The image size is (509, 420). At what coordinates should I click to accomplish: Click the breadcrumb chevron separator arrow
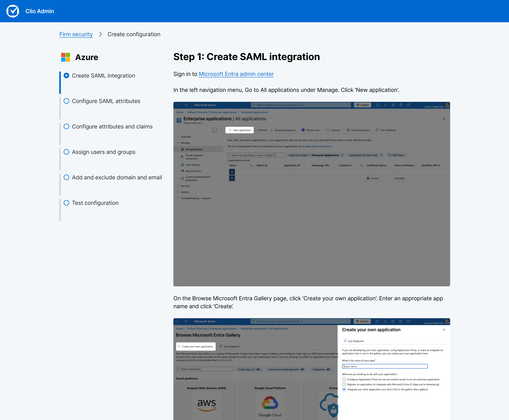[x=100, y=34]
